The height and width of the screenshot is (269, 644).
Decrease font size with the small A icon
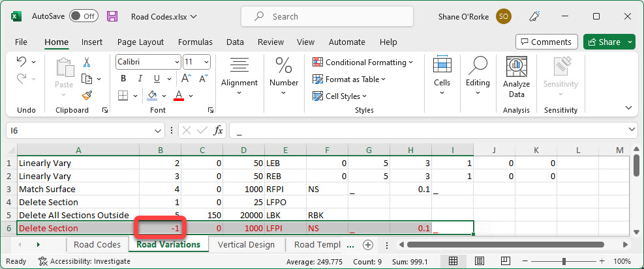coord(204,78)
